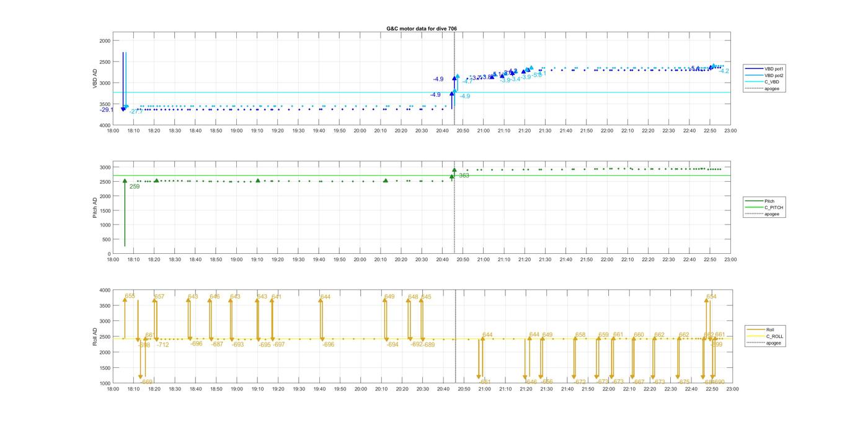Click the "655" roll data label
This screenshot has height=430, width=868.
[x=130, y=296]
